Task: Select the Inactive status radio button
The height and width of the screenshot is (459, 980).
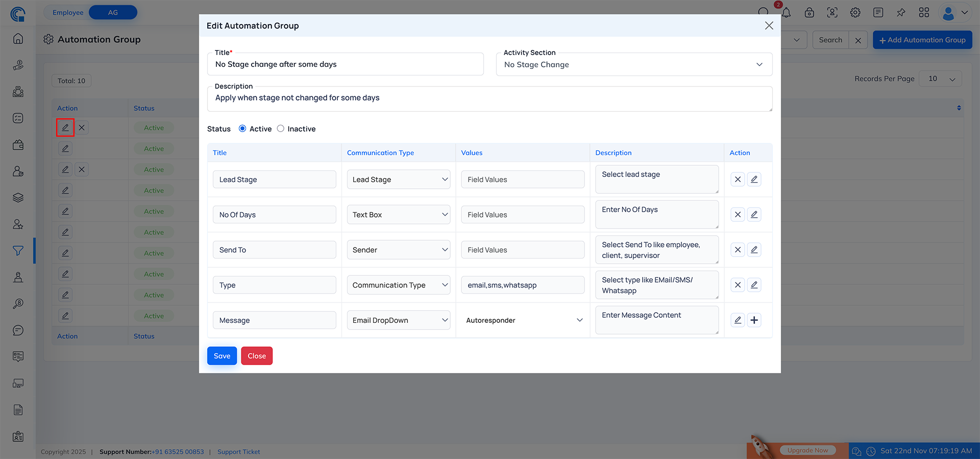Action: pyautogui.click(x=281, y=129)
